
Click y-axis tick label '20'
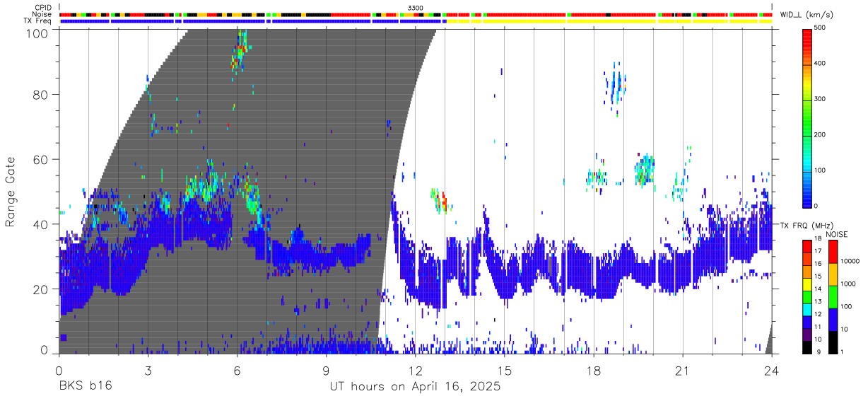pos(41,289)
